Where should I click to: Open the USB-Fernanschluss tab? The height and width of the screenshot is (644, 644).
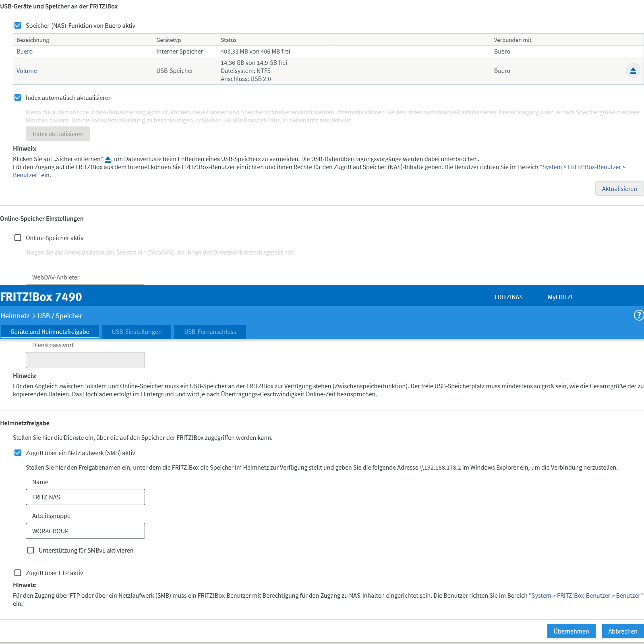(210, 331)
